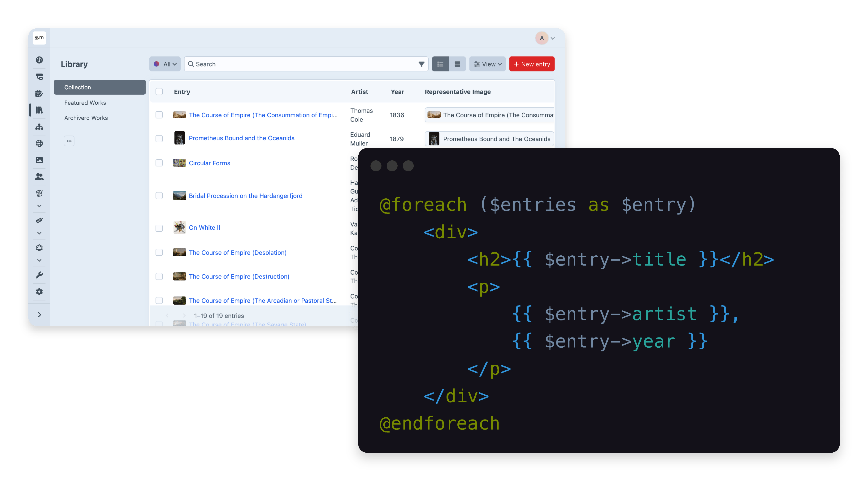This screenshot has width=868, height=481.
Task: Click the wrench tools icon in sidebar
Action: coord(39,275)
